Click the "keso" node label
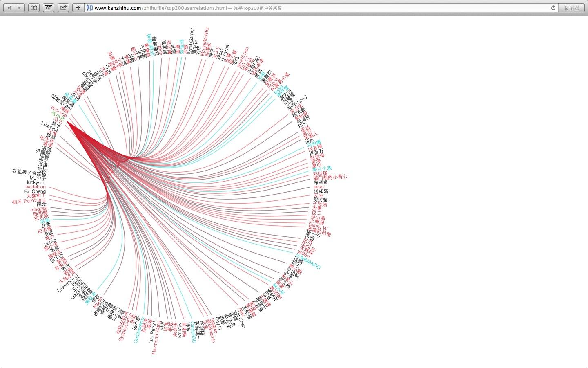This screenshot has width=588, height=368. coord(318,187)
